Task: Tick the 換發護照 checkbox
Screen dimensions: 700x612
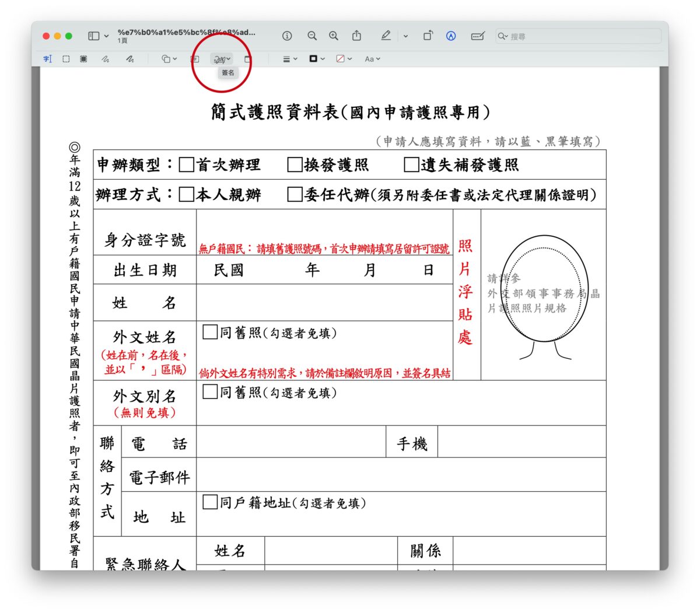Action: pos(295,165)
